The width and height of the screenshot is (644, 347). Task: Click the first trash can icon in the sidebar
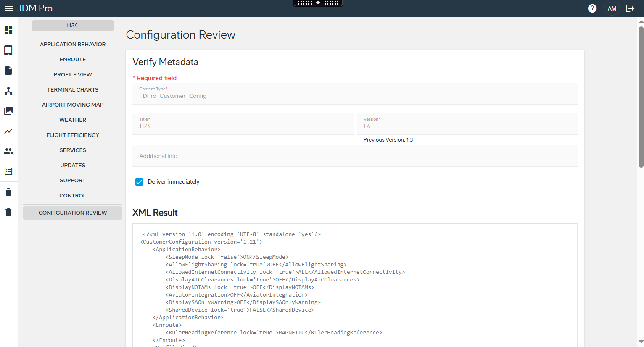[x=8, y=192]
